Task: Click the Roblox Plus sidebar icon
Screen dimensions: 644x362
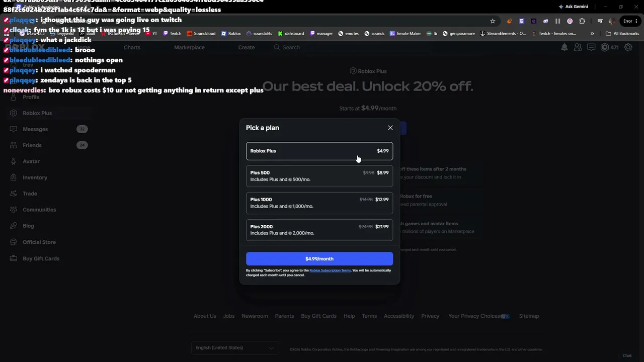Action: 13,113
